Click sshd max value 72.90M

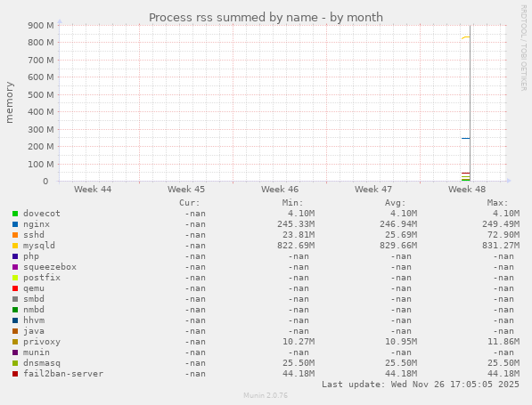(503, 235)
